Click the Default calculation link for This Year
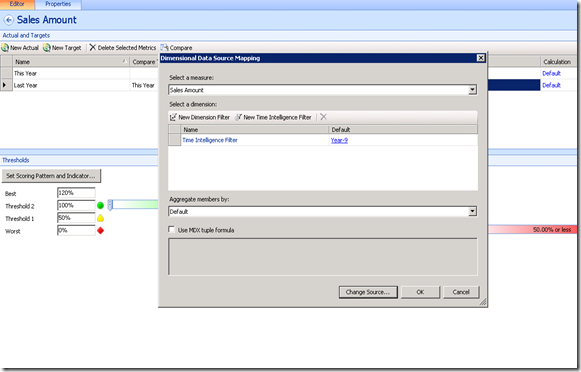Image resolution: width=581 pixels, height=372 pixels. 551,73
